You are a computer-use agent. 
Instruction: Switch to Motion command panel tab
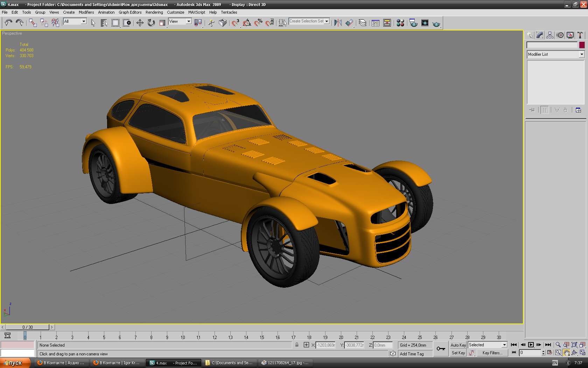pyautogui.click(x=560, y=35)
